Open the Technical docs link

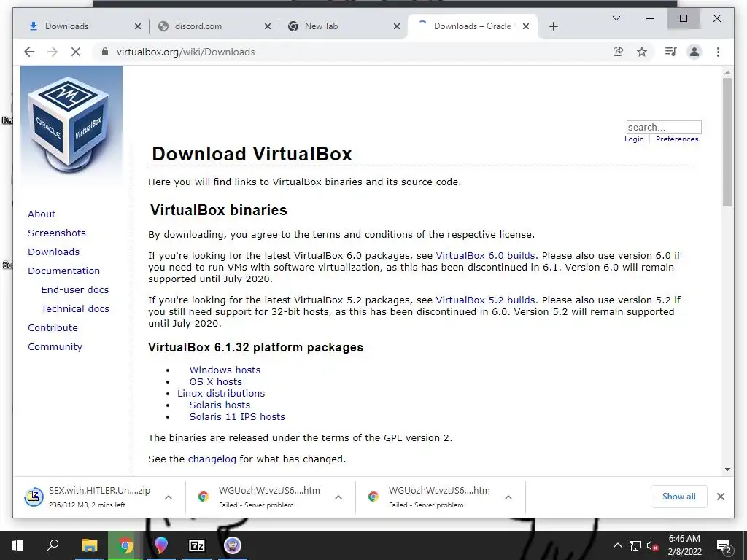pyautogui.click(x=75, y=309)
